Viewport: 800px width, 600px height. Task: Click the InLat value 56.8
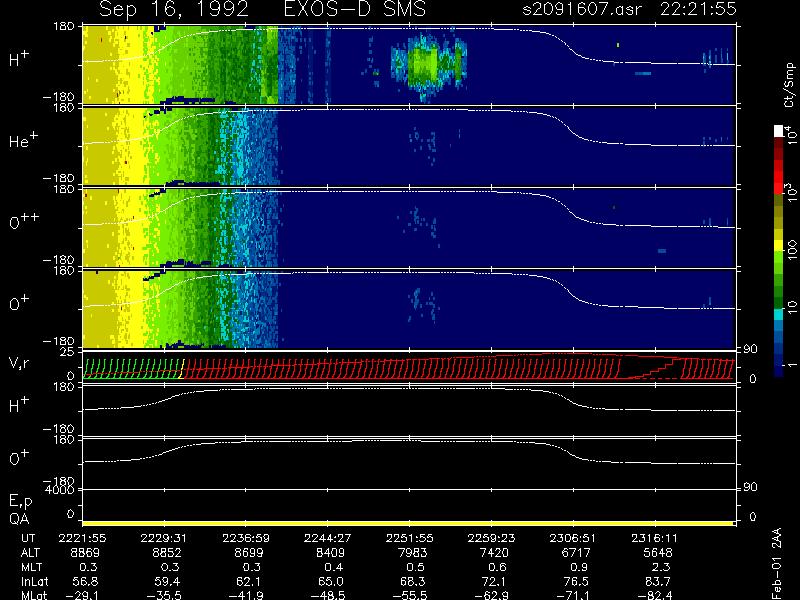[86, 582]
